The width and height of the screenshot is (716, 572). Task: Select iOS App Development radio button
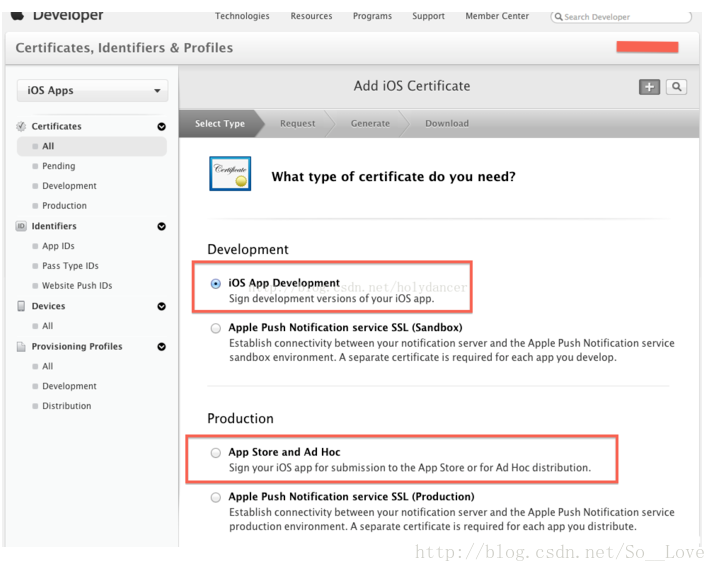coord(216,283)
